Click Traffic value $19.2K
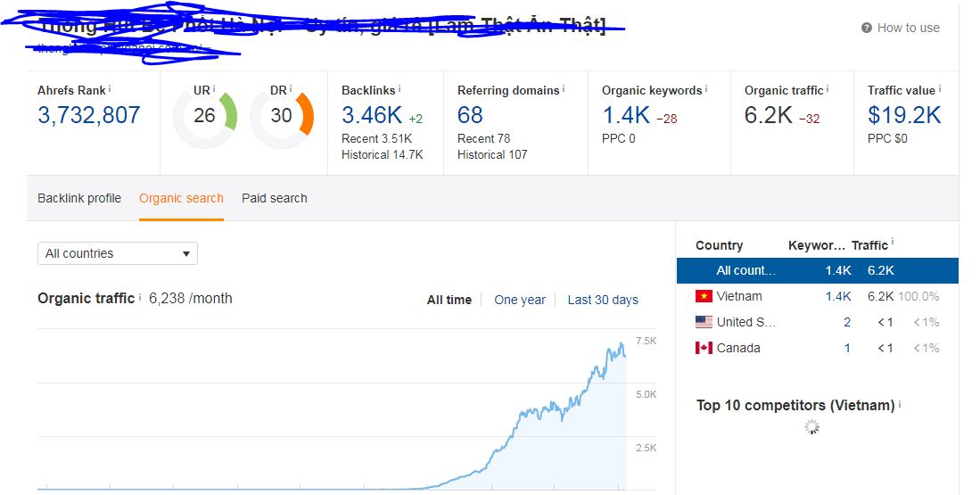The image size is (980, 495). tap(904, 115)
